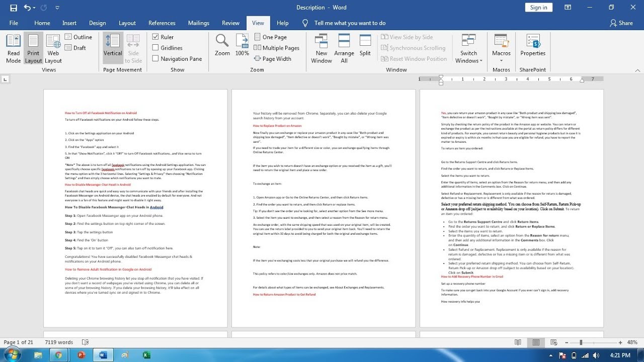This screenshot has height=362, width=644.
Task: Uncheck the Ruler checkbox
Action: coord(156,37)
